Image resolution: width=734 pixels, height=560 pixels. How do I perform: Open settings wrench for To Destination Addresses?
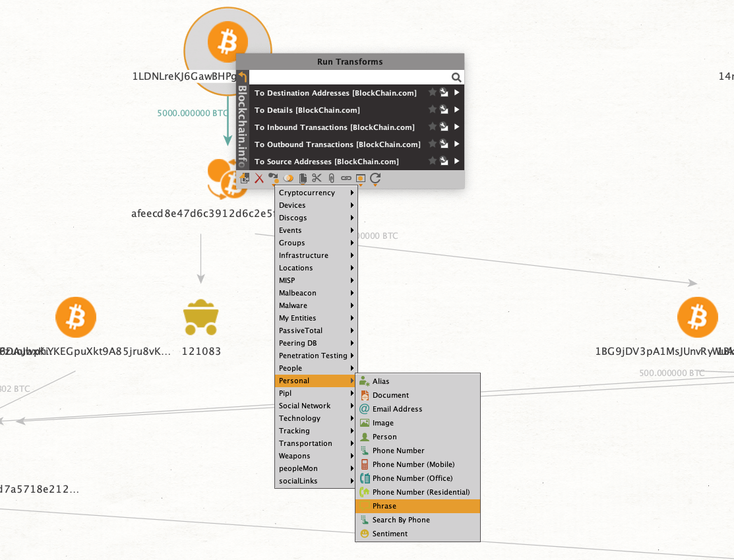pyautogui.click(x=444, y=93)
